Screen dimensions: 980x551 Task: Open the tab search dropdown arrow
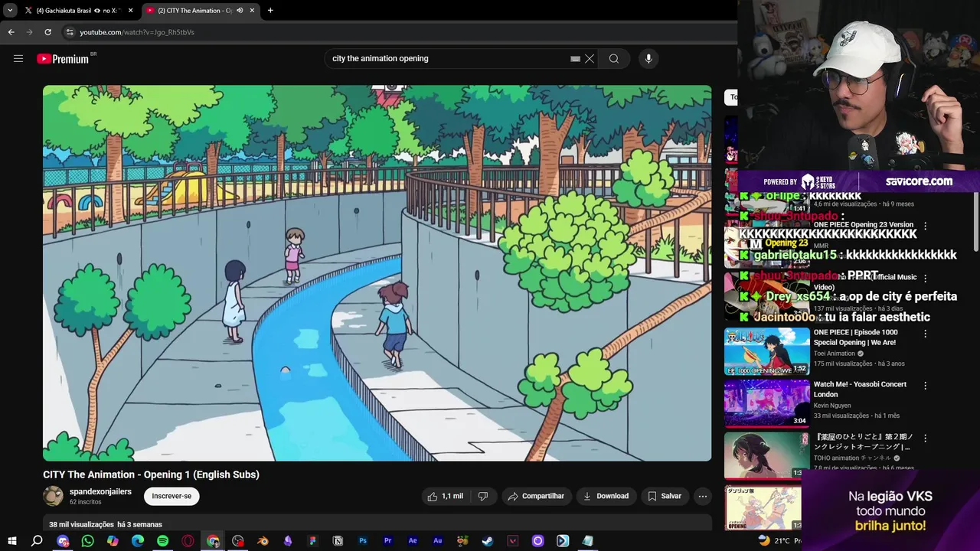coord(9,11)
